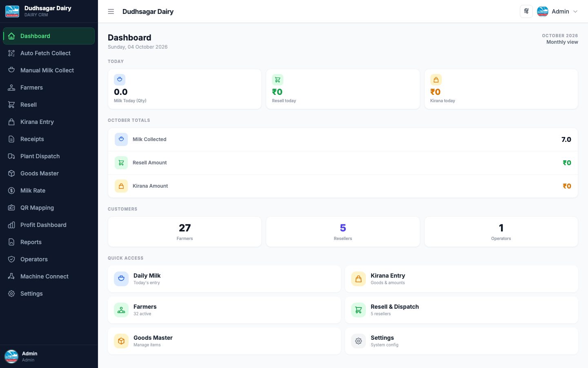The width and height of the screenshot is (588, 368).
Task: Click the Kirana Amount totals row
Action: click(343, 186)
